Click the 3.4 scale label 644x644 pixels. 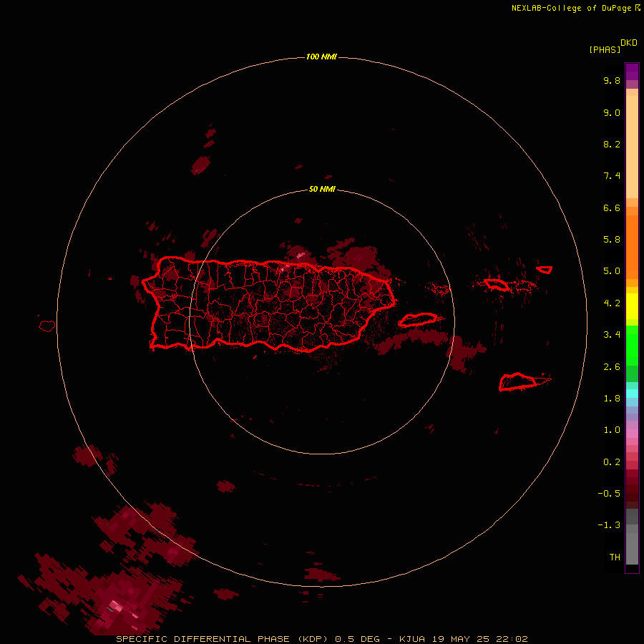coord(612,335)
